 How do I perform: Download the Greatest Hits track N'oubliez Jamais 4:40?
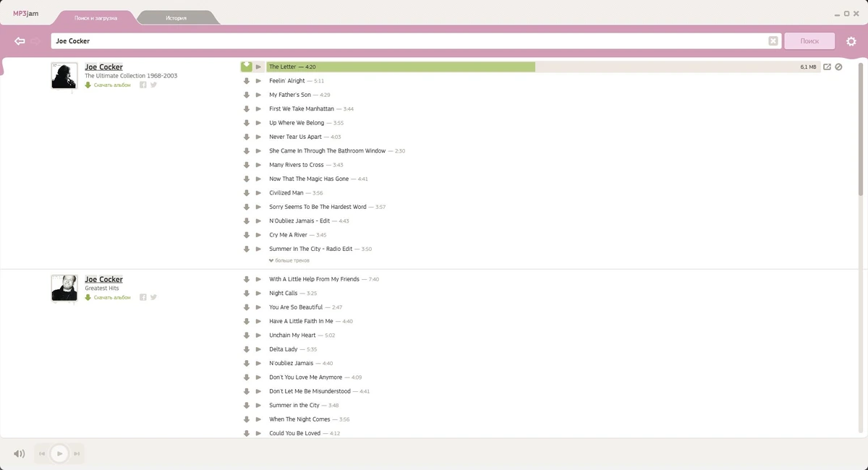pyautogui.click(x=247, y=363)
